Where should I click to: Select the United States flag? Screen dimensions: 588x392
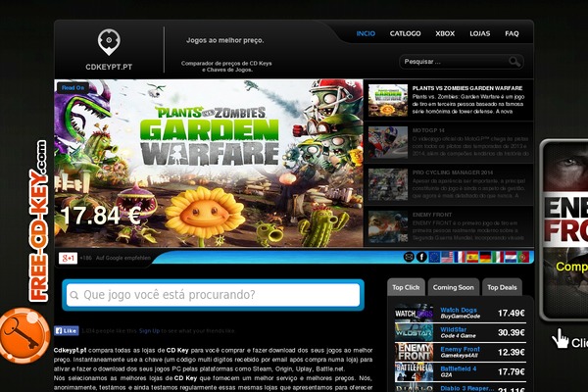pyautogui.click(x=447, y=257)
